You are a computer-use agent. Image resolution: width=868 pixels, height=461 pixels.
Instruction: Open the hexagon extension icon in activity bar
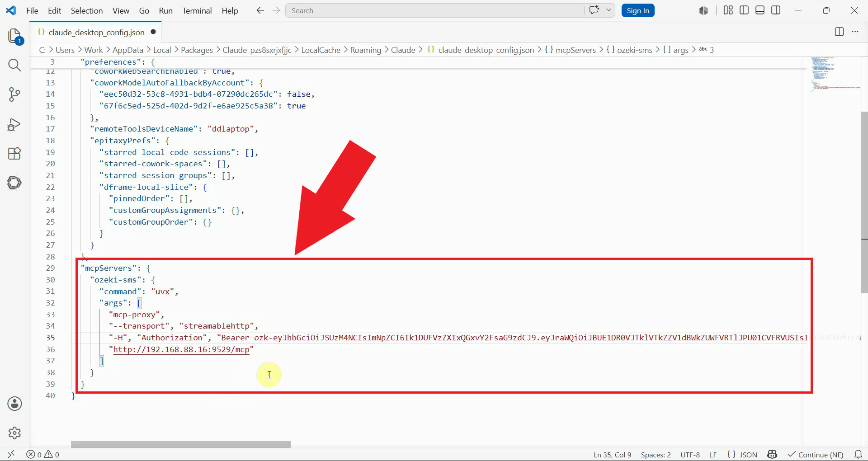click(14, 183)
